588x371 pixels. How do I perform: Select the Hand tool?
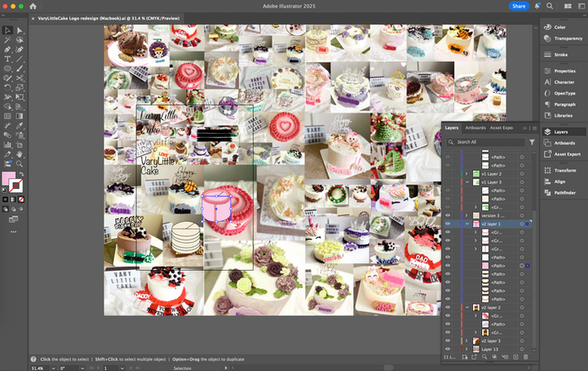(20, 154)
